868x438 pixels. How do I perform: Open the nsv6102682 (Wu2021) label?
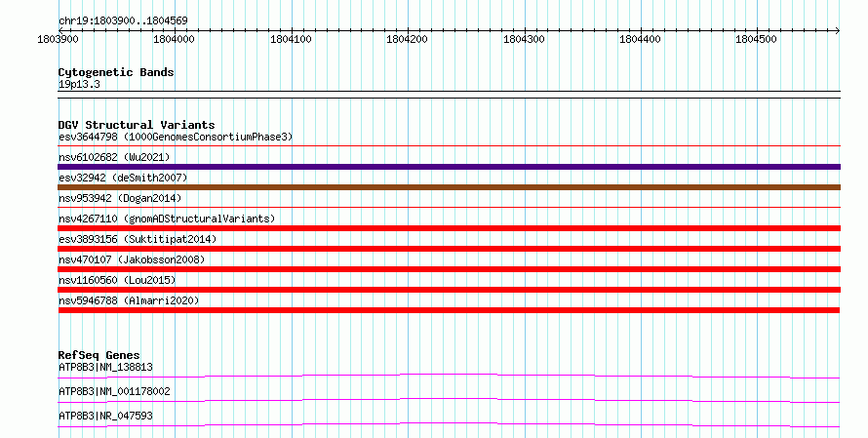point(114,157)
